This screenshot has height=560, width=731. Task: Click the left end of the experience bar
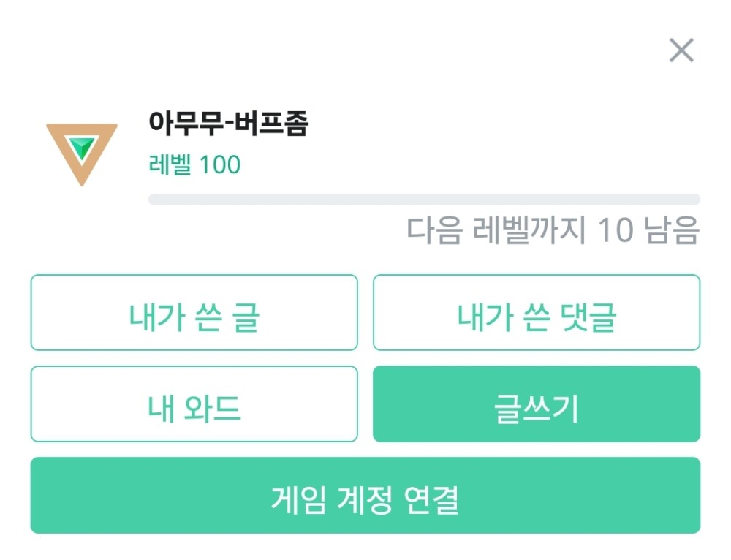click(x=155, y=200)
